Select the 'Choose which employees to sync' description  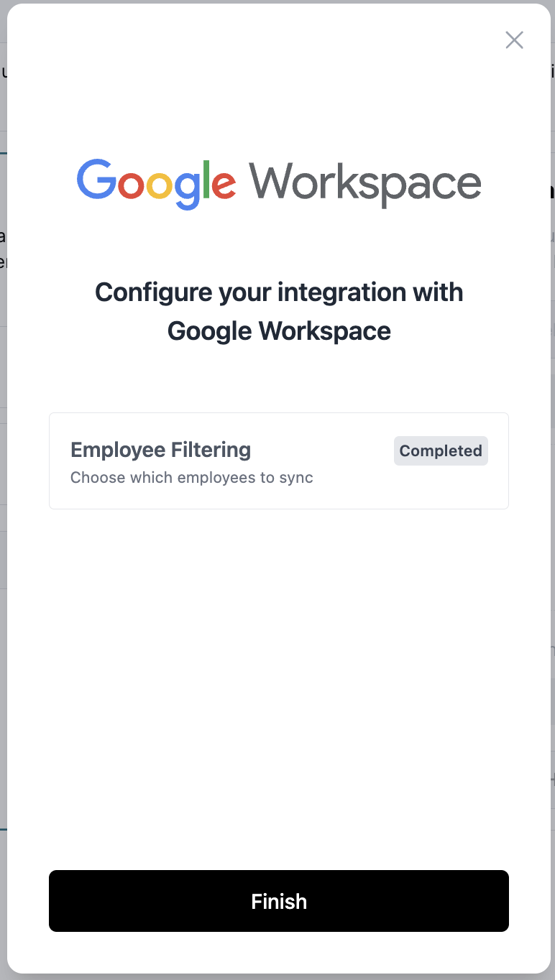(192, 478)
